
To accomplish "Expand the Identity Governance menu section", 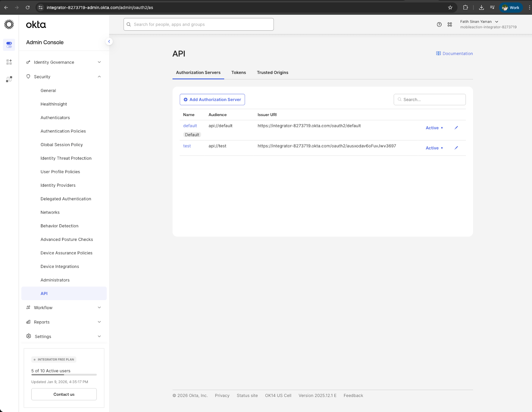I will click(63, 62).
